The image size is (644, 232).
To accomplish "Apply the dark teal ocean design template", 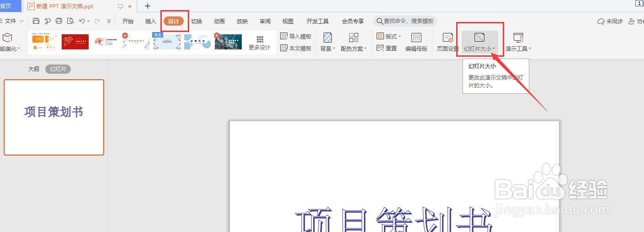I will pos(228,42).
